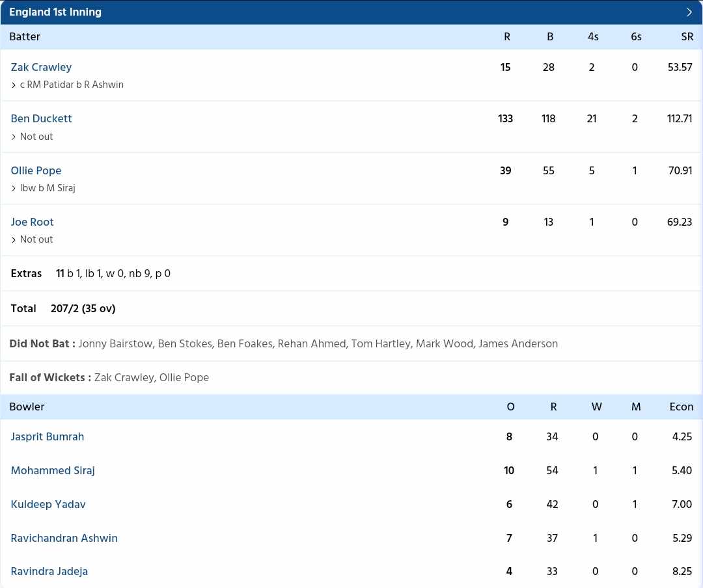This screenshot has height=588, width=703.
Task: Click the Fall of Wickets row
Action: click(351, 377)
